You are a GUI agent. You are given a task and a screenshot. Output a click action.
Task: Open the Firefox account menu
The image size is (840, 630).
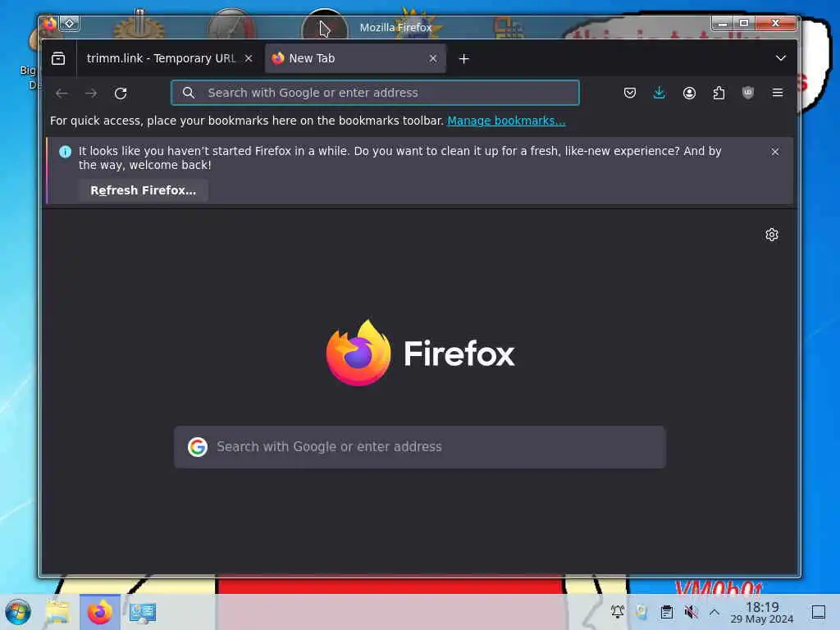tap(689, 94)
